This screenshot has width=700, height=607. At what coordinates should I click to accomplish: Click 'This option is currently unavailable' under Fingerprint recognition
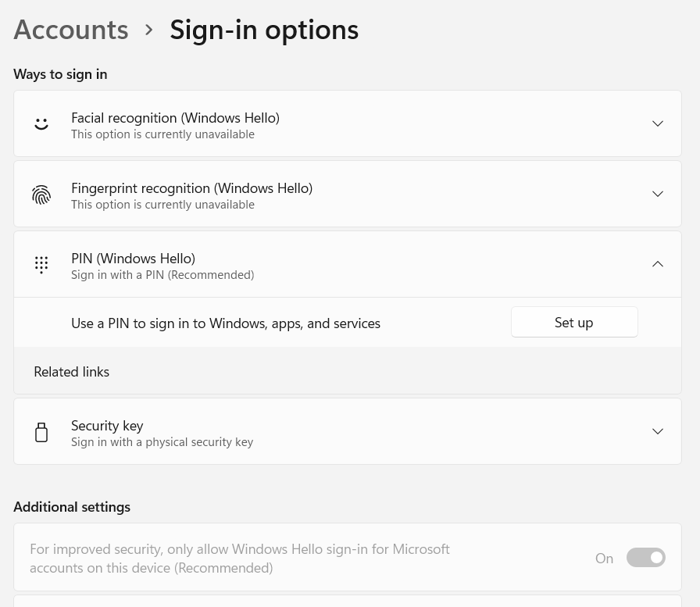[x=163, y=205]
